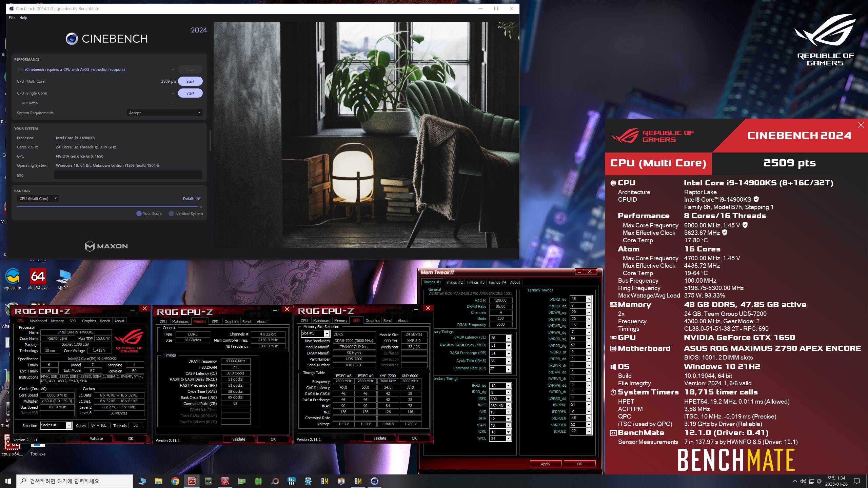Image resolution: width=868 pixels, height=488 pixels.
Task: Click the thermometer taskbar icon
Action: coord(341,481)
